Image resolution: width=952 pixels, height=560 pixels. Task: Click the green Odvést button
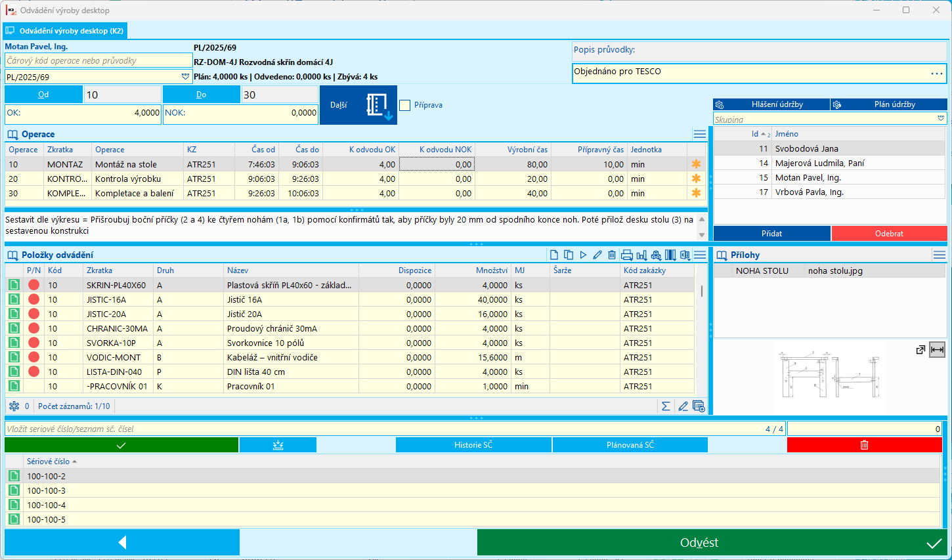[712, 543]
